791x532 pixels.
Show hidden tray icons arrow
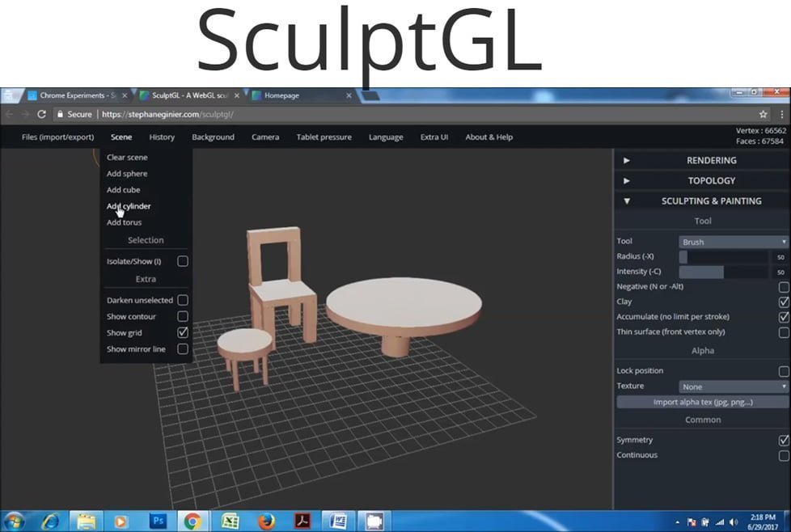click(678, 522)
